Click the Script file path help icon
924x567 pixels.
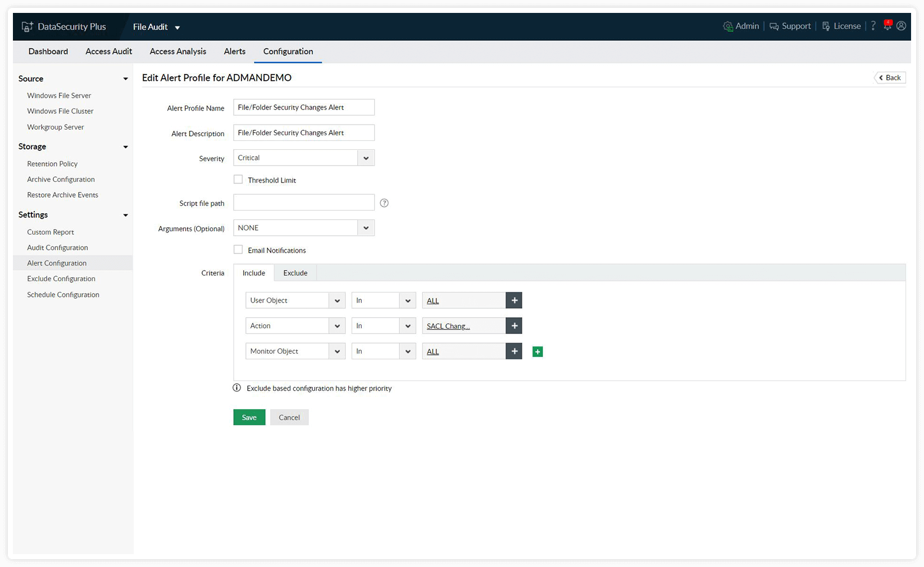pyautogui.click(x=384, y=203)
